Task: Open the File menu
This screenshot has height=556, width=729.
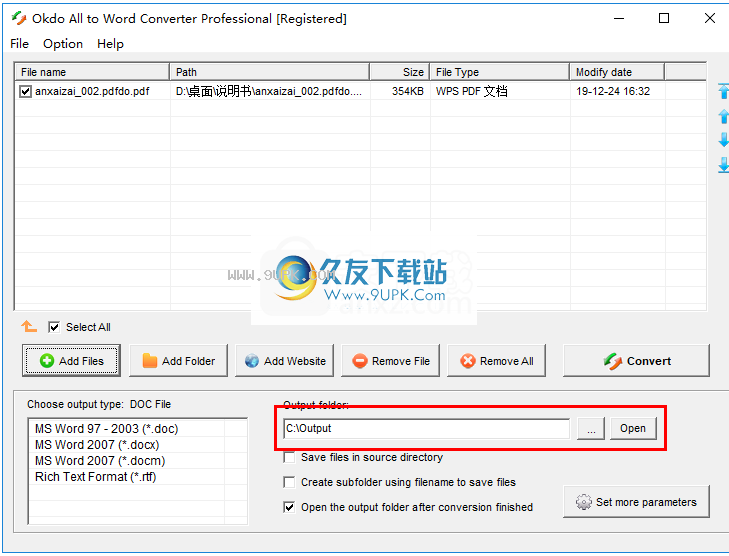Action: point(20,44)
